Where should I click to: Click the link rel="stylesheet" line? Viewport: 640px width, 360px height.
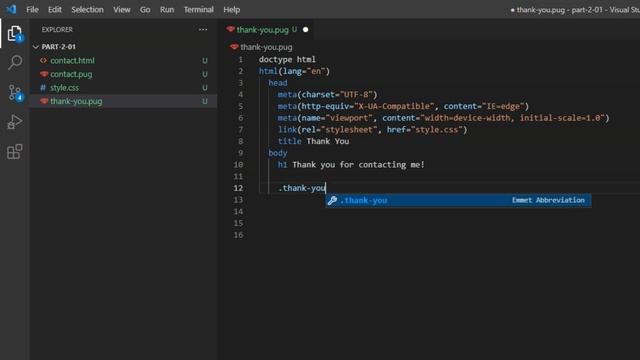372,130
